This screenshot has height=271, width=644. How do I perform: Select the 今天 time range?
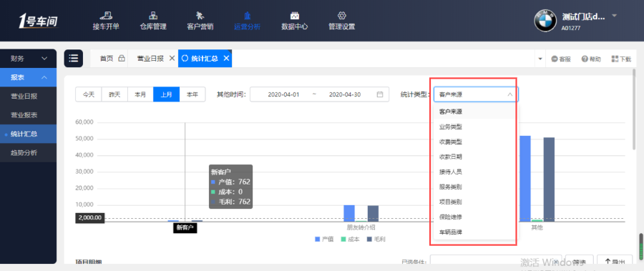(89, 94)
